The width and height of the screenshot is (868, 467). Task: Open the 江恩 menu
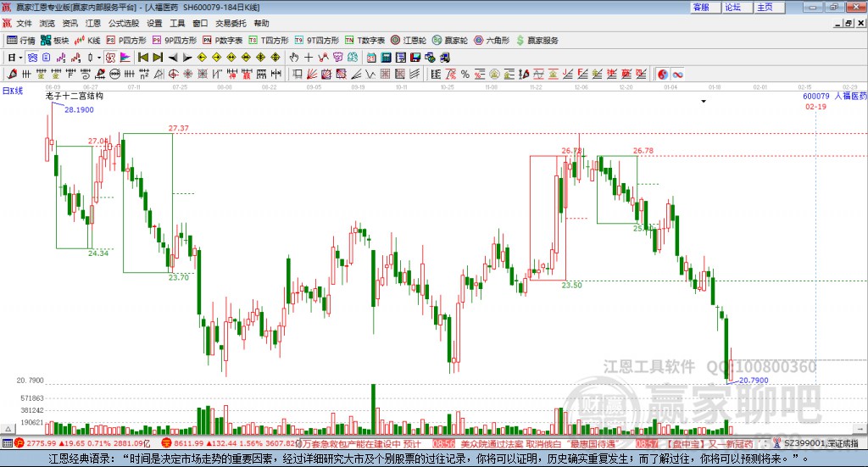click(93, 23)
